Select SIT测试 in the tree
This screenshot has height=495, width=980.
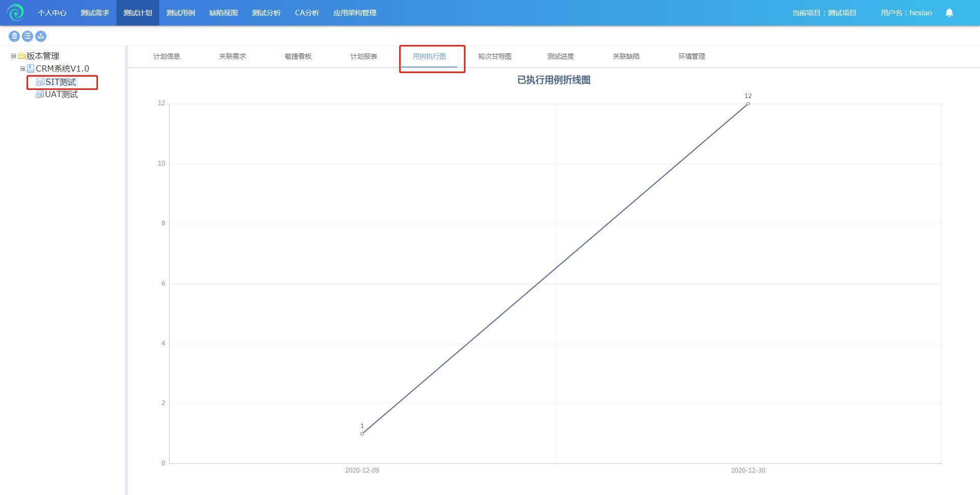point(61,82)
